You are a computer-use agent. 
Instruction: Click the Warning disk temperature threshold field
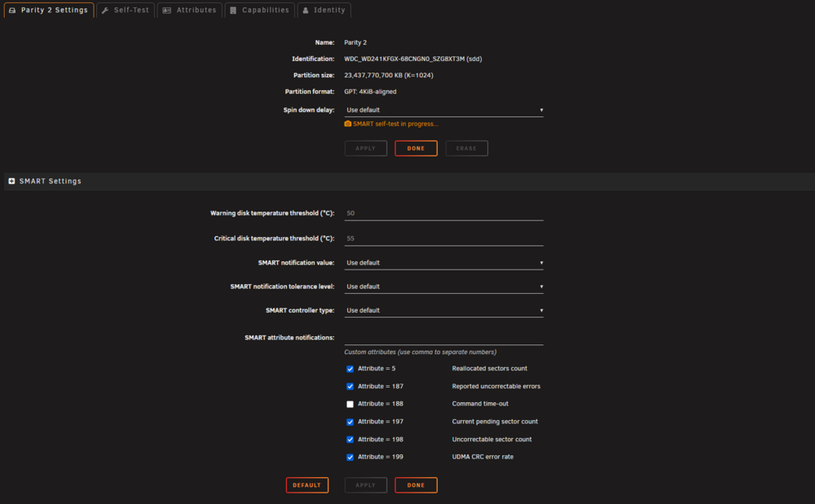click(443, 213)
